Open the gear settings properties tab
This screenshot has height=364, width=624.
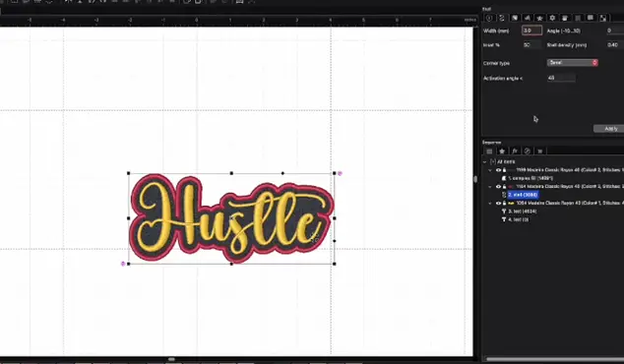(x=552, y=18)
